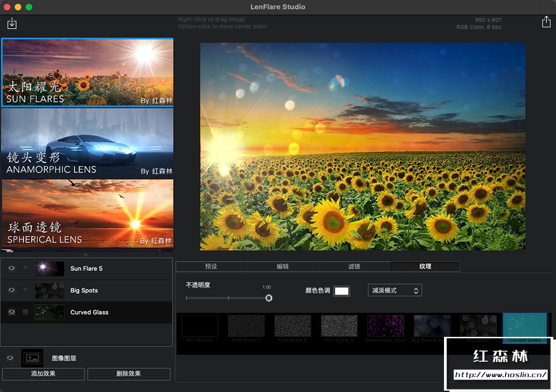This screenshot has height=392, width=556.
Task: Click the Big Spots layer preview thumbnail
Action: pos(50,290)
